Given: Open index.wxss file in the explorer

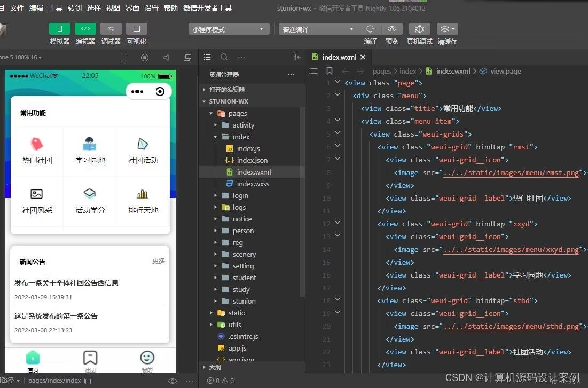Looking at the screenshot, I should [x=253, y=184].
